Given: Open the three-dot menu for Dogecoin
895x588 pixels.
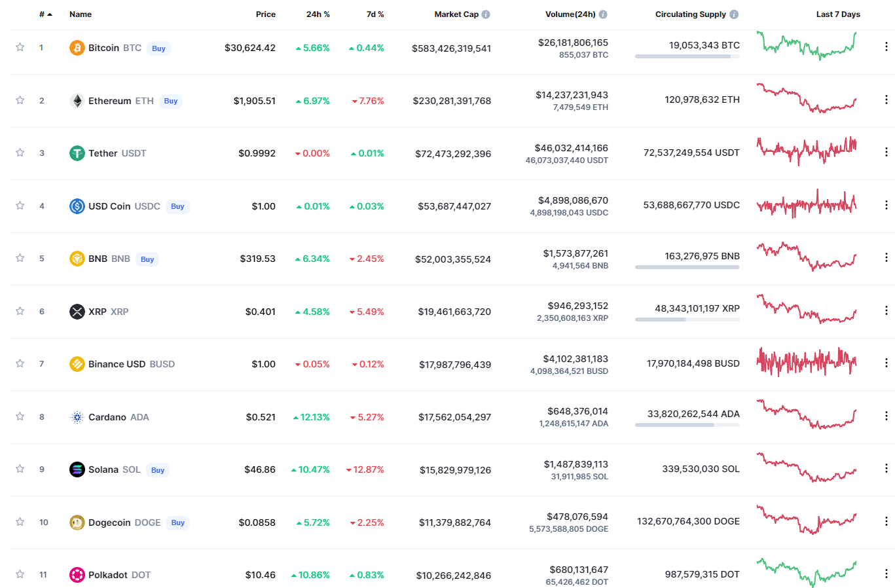Looking at the screenshot, I should pos(886,521).
